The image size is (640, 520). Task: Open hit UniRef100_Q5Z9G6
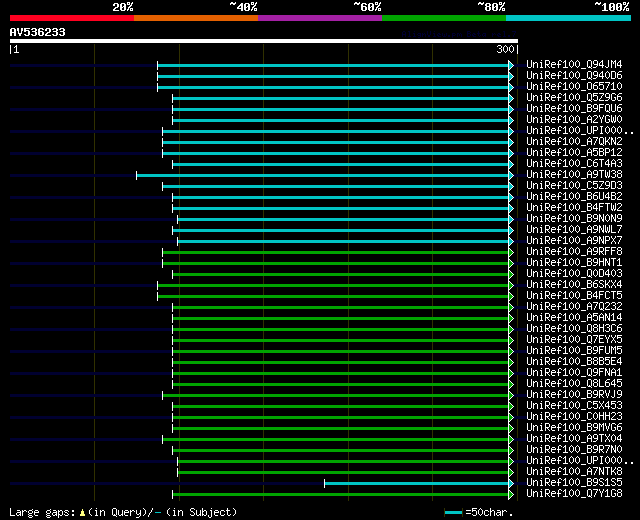(574, 98)
